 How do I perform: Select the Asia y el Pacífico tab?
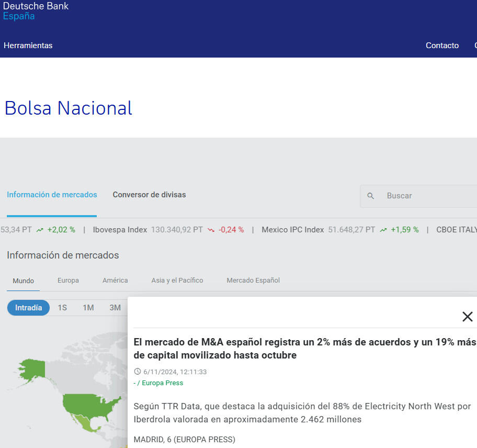coord(177,281)
